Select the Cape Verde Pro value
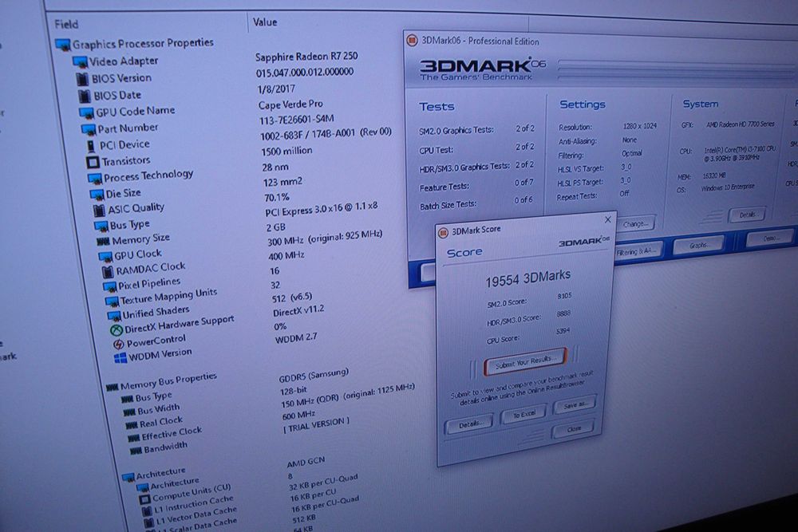798x532 pixels. [290, 104]
